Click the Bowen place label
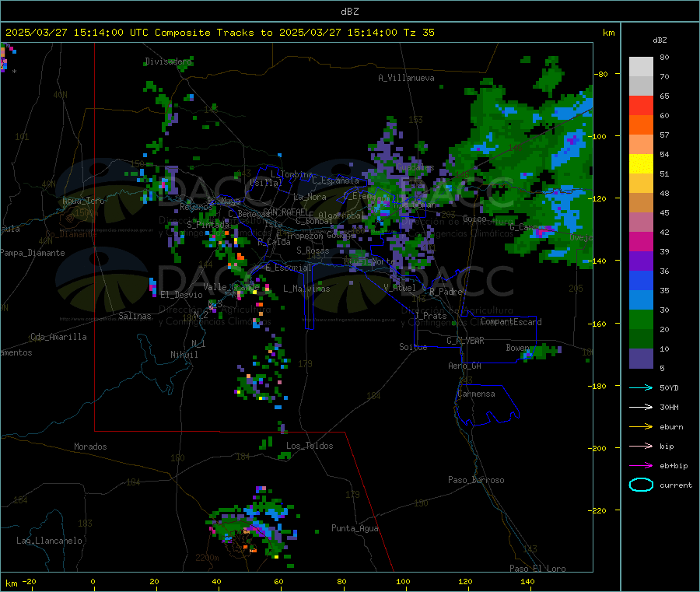The width and height of the screenshot is (700, 592). (518, 347)
